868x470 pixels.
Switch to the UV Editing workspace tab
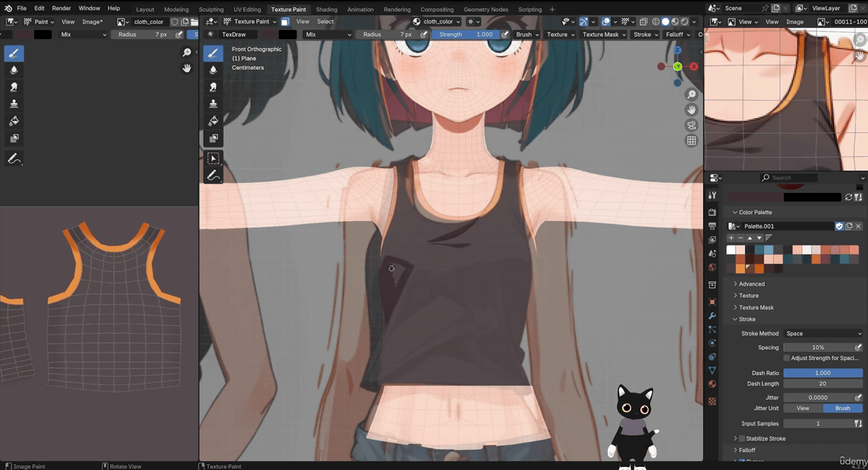pyautogui.click(x=246, y=10)
